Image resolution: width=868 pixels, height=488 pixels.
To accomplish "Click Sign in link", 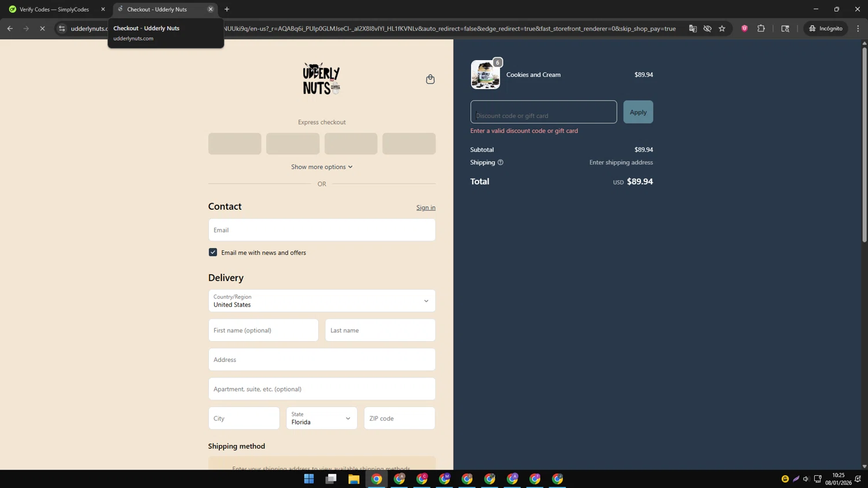I will (426, 208).
